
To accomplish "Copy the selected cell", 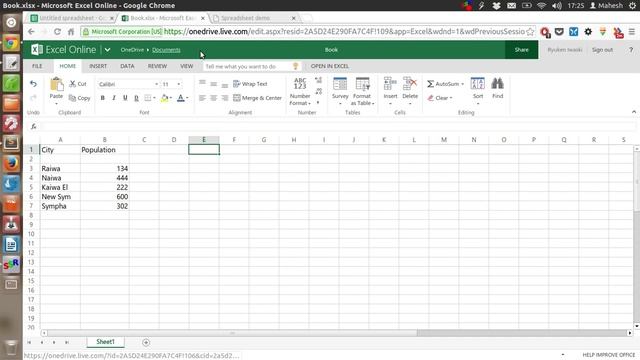I will pos(80,98).
